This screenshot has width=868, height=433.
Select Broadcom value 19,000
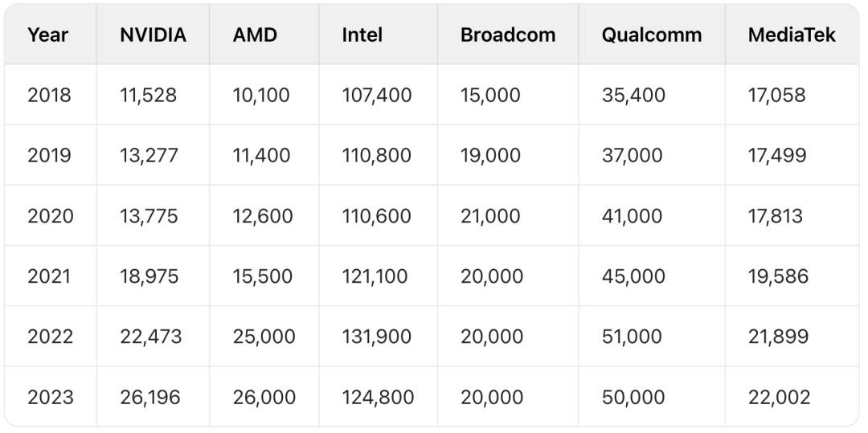pos(490,155)
